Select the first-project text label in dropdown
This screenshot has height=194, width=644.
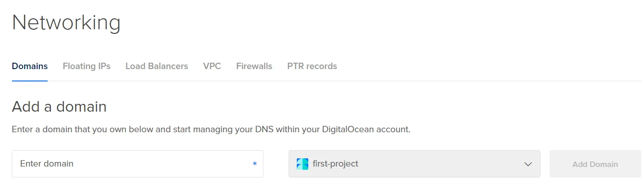pyautogui.click(x=335, y=163)
